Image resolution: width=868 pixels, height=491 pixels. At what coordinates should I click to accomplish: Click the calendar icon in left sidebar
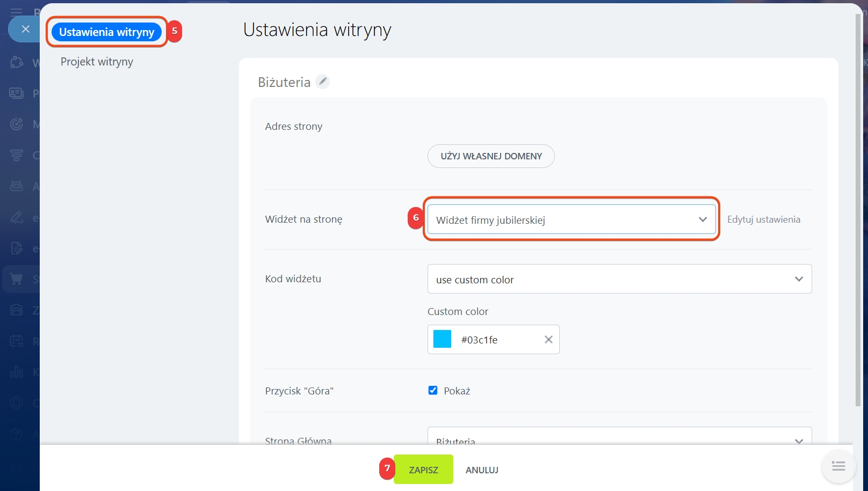coord(17,341)
